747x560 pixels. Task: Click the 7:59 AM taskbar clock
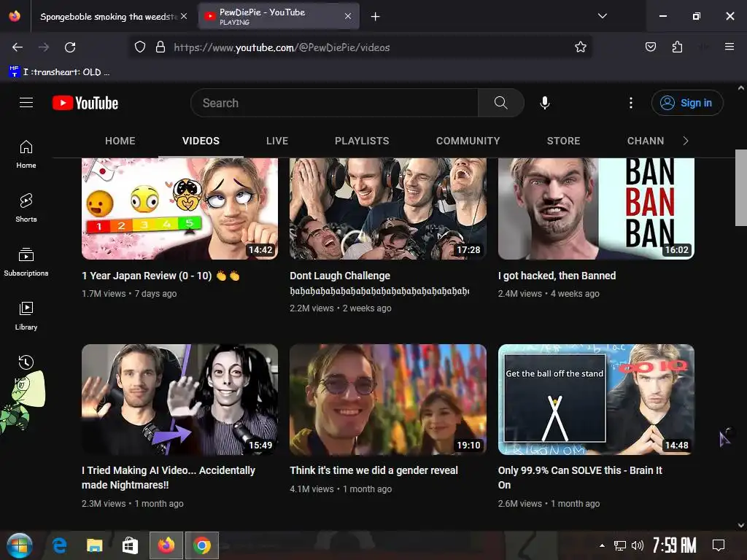coord(675,545)
